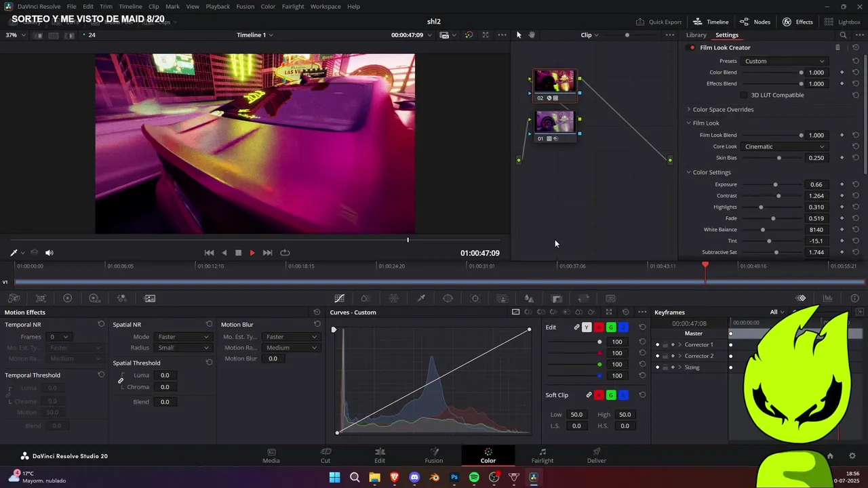Reset the Motion Effects palette

coord(317,312)
